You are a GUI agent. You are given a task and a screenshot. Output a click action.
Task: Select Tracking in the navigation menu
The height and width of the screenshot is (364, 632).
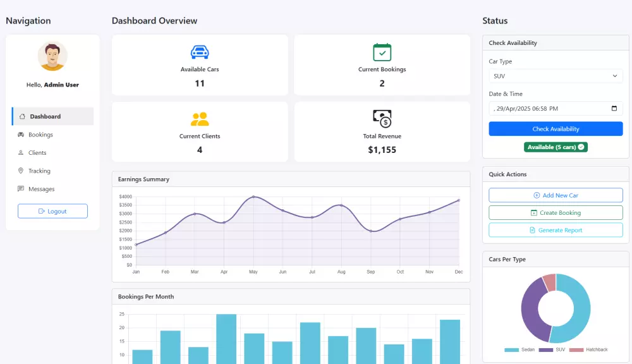coord(53,171)
